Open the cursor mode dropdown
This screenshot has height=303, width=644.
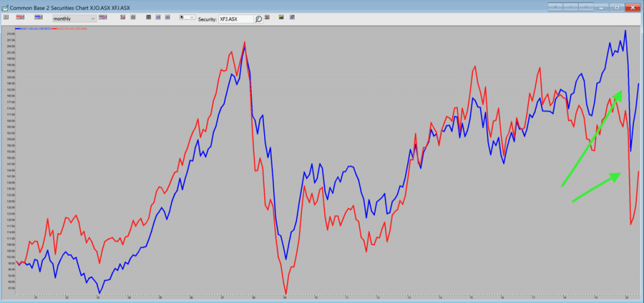coord(187,17)
